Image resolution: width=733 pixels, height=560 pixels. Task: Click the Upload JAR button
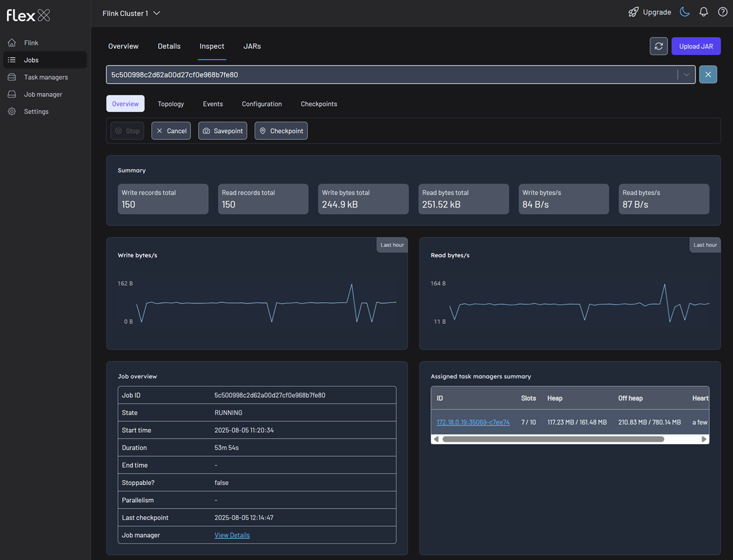pyautogui.click(x=696, y=46)
